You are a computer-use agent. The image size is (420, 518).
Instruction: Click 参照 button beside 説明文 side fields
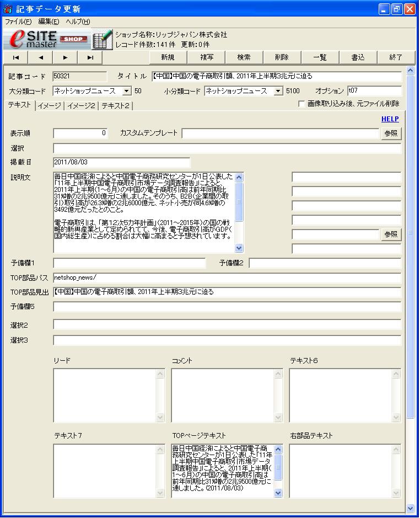[x=391, y=234]
